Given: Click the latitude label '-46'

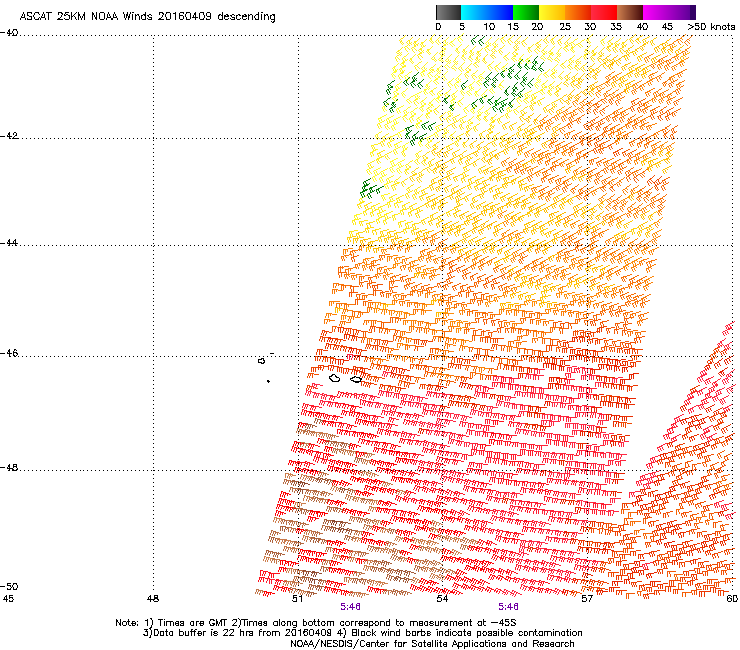Looking at the screenshot, I should click(x=9, y=353).
